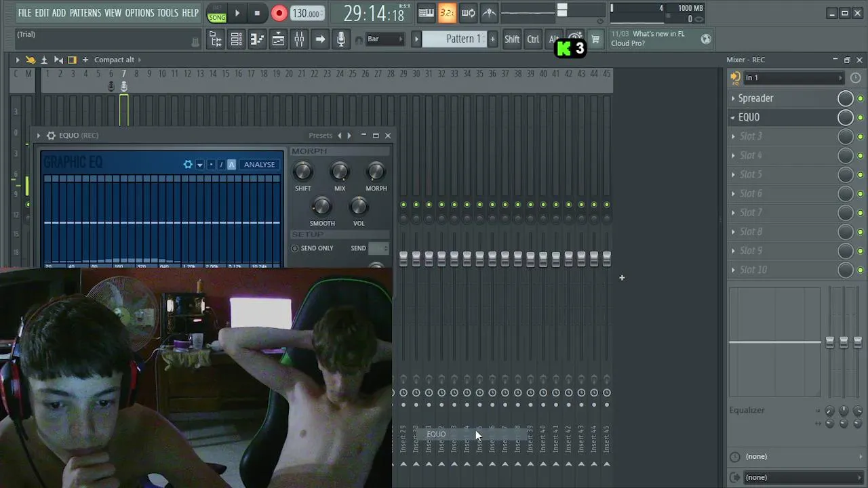Expand the Spreader effect slot
Image resolution: width=868 pixels, height=488 pixels.
[x=733, y=98]
